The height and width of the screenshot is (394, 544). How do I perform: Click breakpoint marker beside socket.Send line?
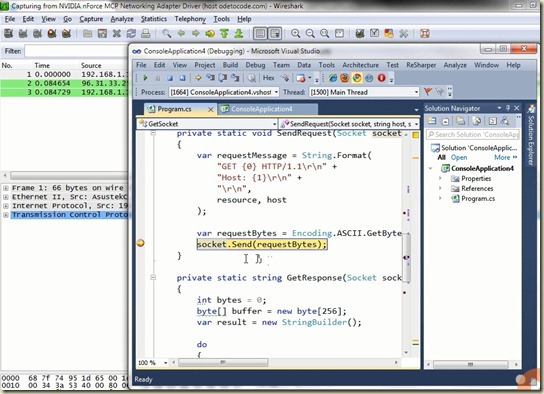(x=141, y=243)
